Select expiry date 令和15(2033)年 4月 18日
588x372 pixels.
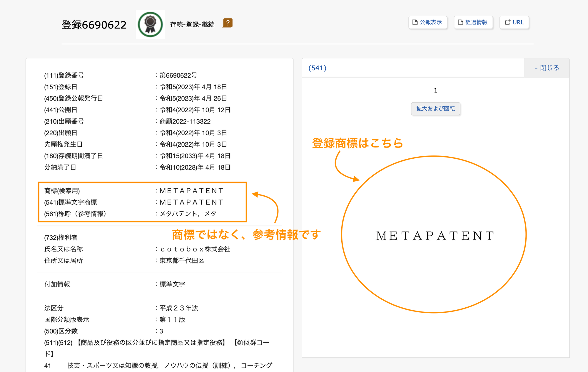tap(195, 156)
